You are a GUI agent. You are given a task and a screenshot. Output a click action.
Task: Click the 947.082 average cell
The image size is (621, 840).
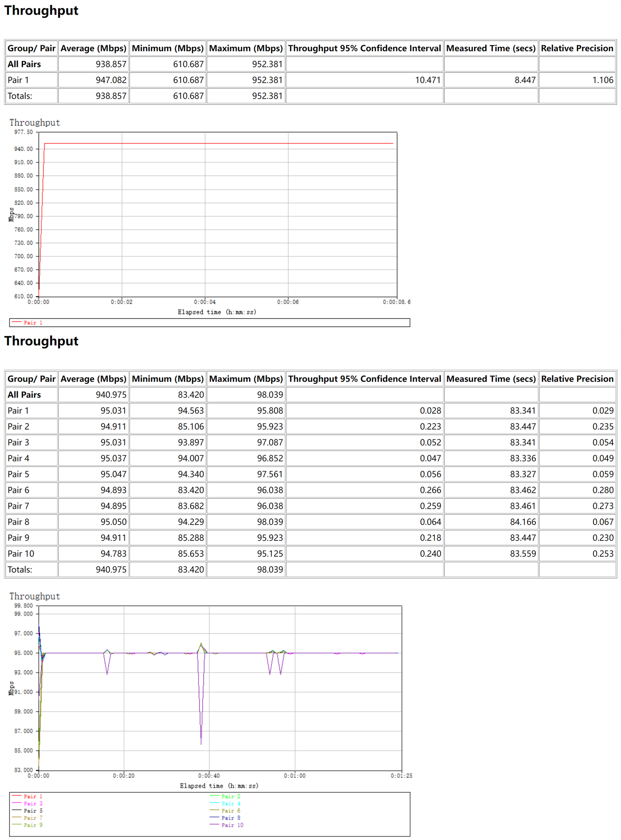111,80
